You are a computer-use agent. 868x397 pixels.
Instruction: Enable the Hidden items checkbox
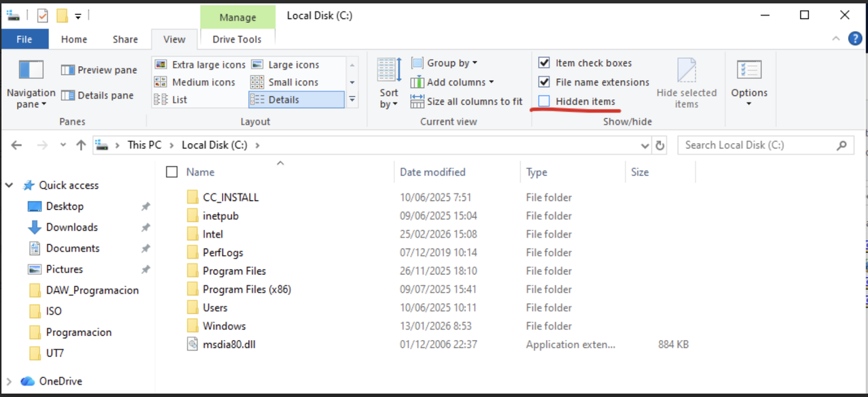point(544,101)
